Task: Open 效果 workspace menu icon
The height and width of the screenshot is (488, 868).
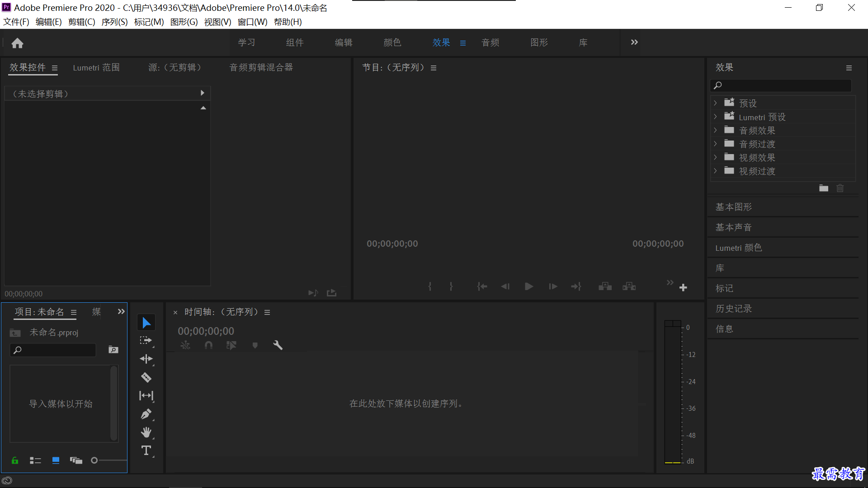Action: (463, 43)
